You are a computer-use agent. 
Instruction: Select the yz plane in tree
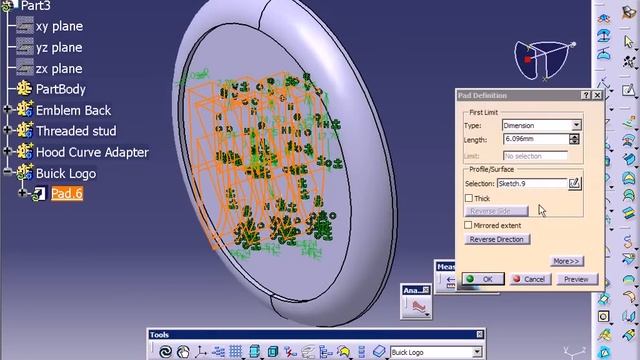(59, 47)
